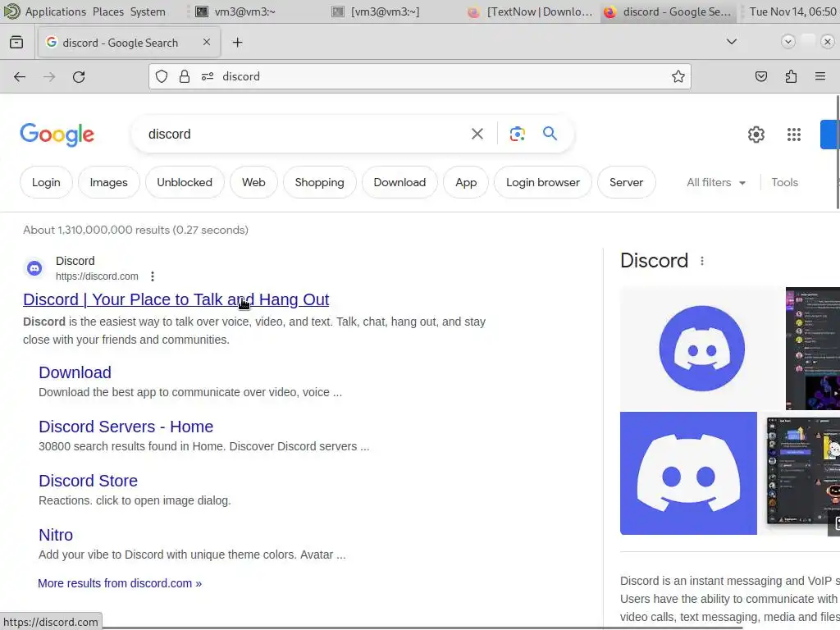The width and height of the screenshot is (840, 630).
Task: Open Discord Servers - Home sitelink
Action: tap(126, 427)
